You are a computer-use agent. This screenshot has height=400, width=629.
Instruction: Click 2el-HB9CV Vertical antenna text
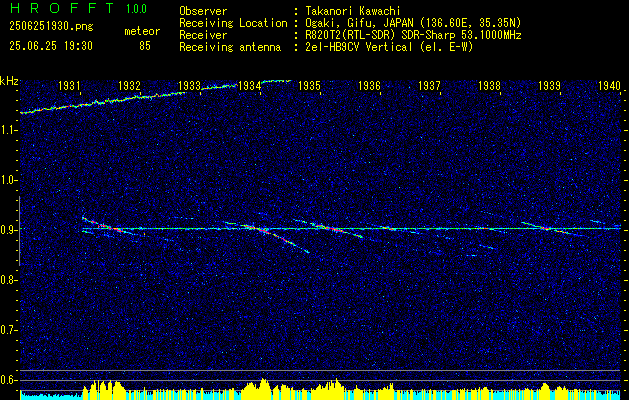tap(389, 47)
